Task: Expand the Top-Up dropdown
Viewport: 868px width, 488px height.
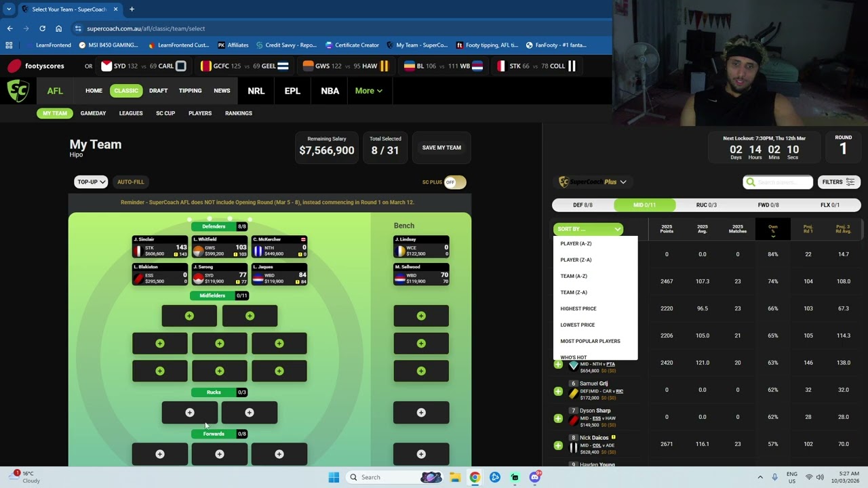Action: tap(91, 182)
